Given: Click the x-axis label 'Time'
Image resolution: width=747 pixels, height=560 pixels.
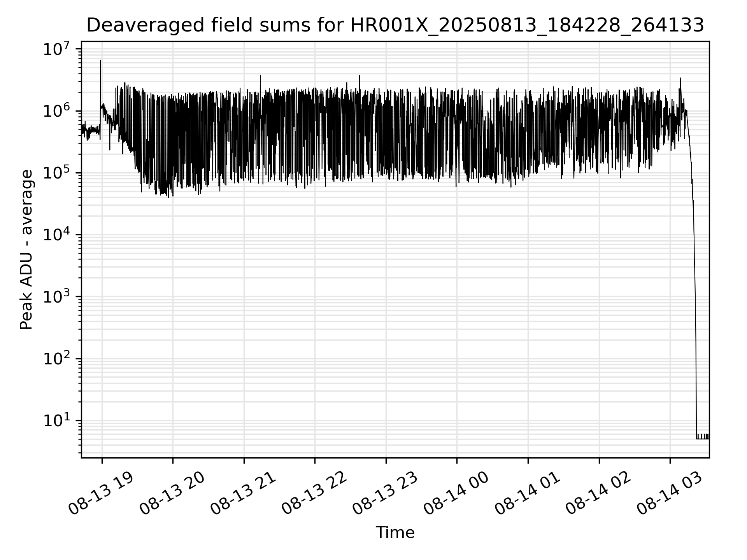Looking at the screenshot, I should (x=395, y=532).
